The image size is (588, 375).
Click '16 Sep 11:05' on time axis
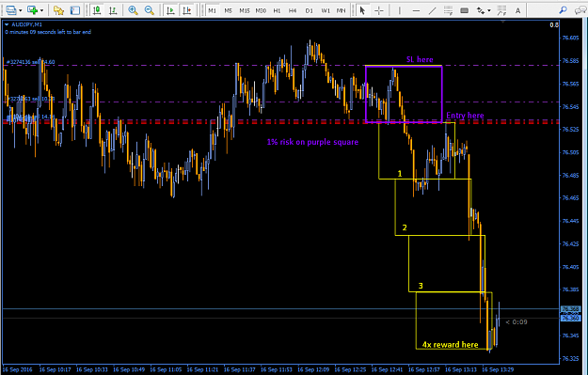166,369
